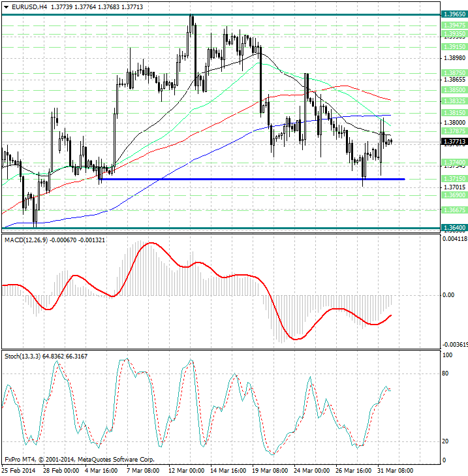The image size is (468, 476).
Task: Click the current price tag 1.37713
Action: pos(454,142)
